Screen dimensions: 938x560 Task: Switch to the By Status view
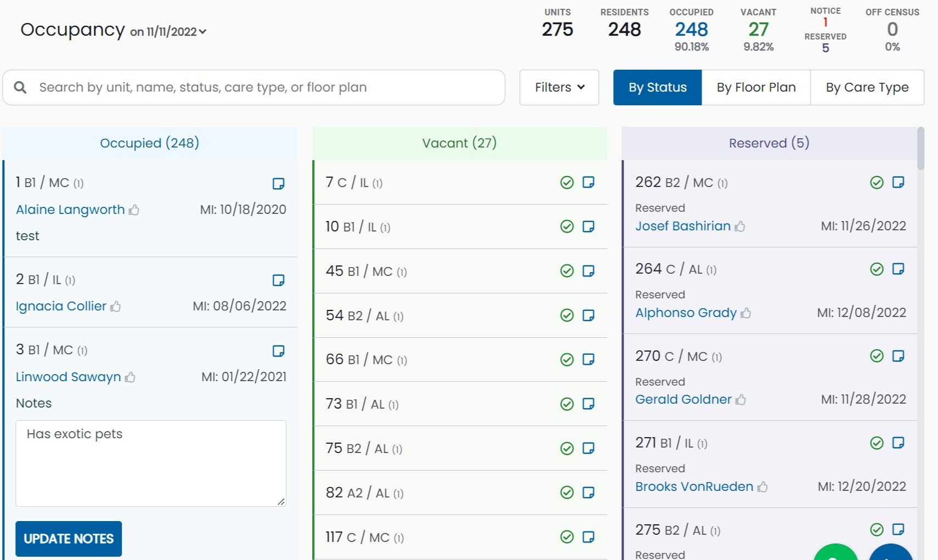[x=658, y=87]
